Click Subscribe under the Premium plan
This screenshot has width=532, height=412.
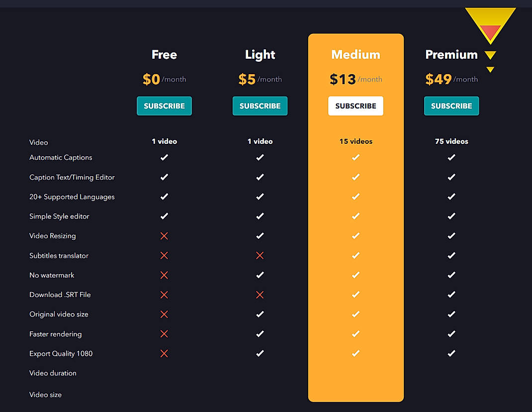[x=451, y=106]
